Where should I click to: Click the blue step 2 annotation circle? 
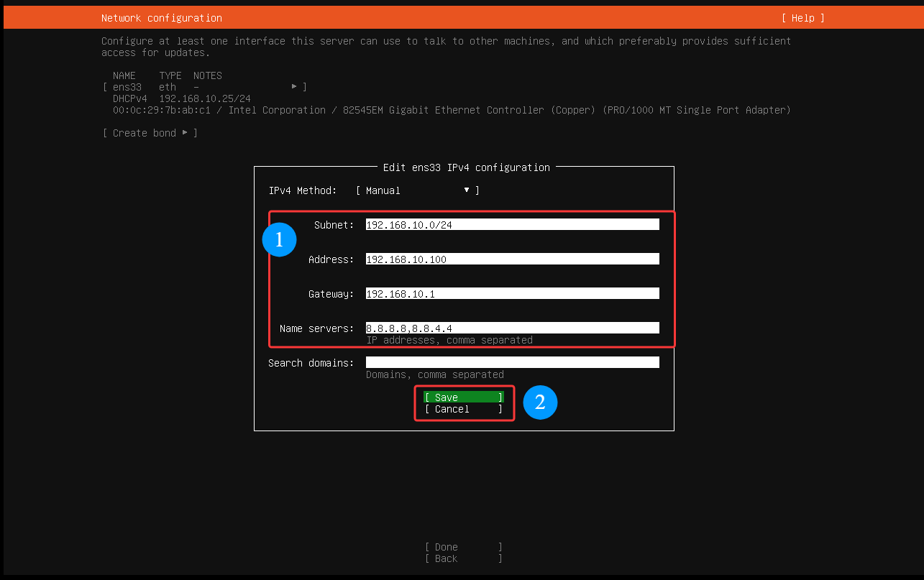click(540, 402)
